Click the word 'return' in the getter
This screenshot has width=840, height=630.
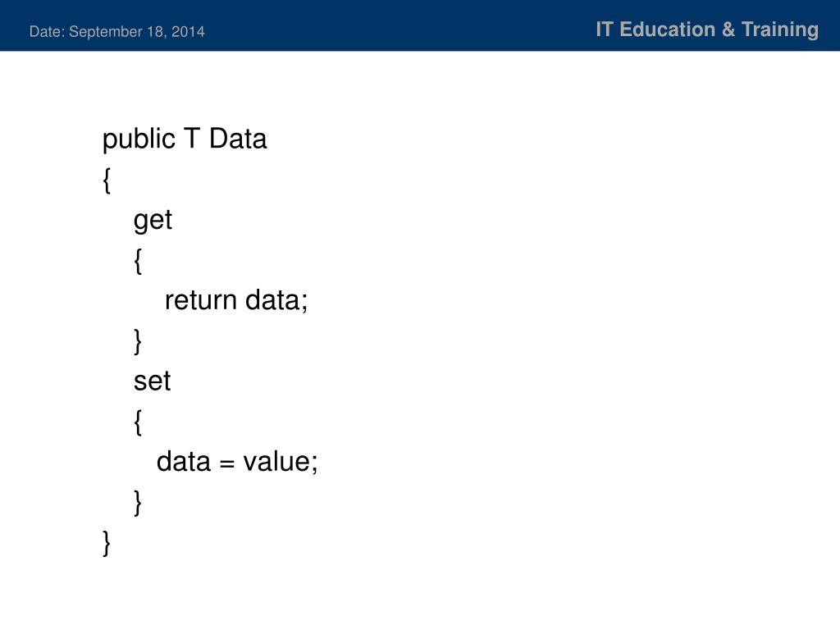pyautogui.click(x=201, y=300)
